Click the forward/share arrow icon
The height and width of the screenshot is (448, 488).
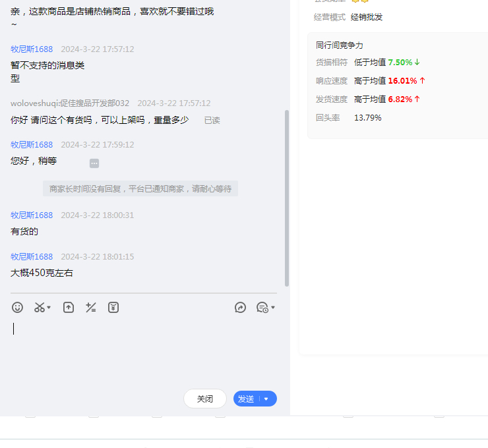point(241,308)
